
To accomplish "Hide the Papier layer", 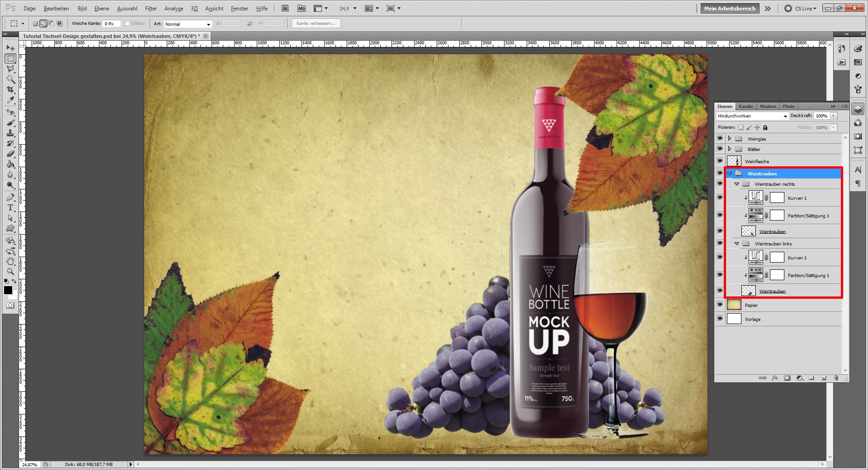I will pyautogui.click(x=720, y=305).
